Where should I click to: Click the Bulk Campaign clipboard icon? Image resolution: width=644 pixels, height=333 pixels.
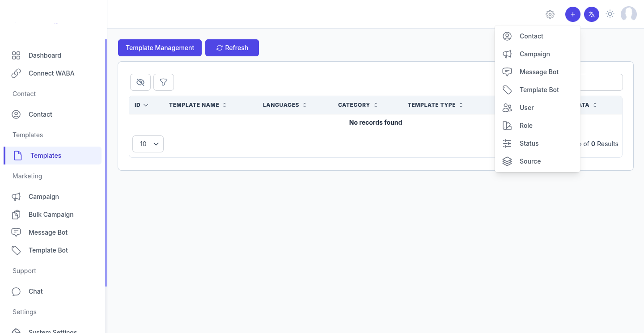coord(16,215)
